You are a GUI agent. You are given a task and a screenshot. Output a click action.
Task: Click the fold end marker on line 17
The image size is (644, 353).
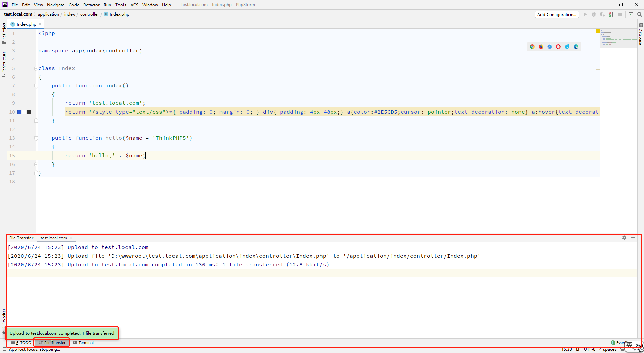pos(36,173)
